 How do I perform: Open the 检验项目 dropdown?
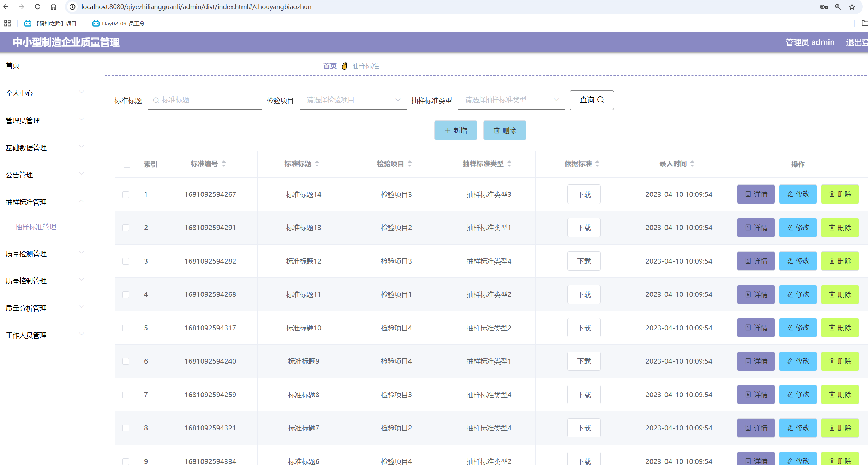pos(353,100)
